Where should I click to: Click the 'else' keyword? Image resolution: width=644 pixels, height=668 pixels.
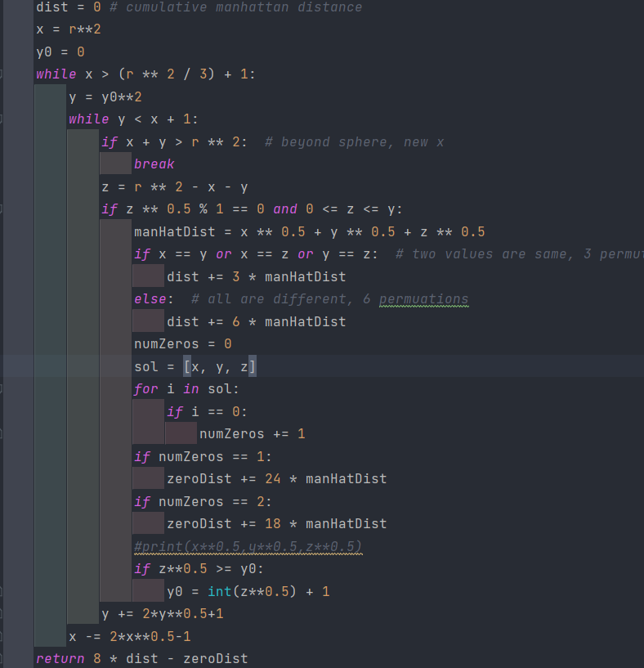point(150,299)
